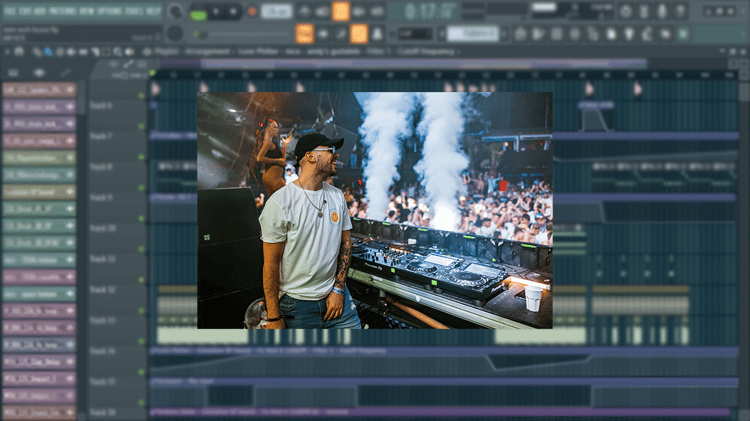Click the Play button in the transport
750x421 pixels.
coord(216,11)
